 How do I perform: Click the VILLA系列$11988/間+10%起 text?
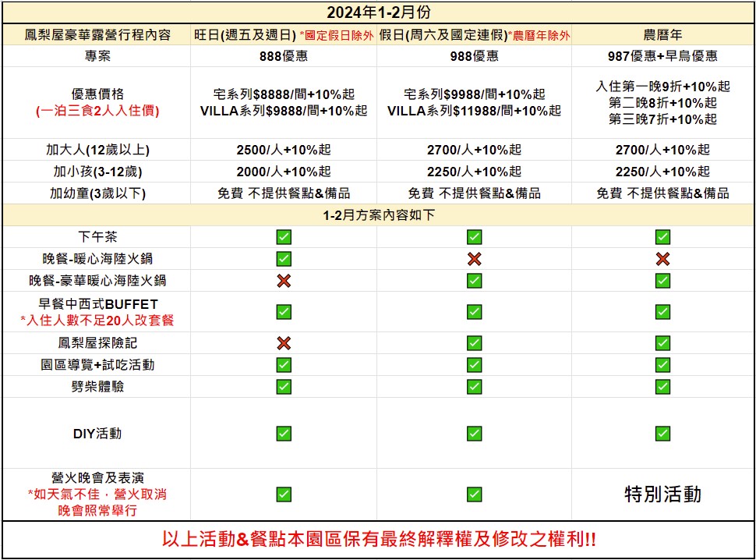[475, 111]
